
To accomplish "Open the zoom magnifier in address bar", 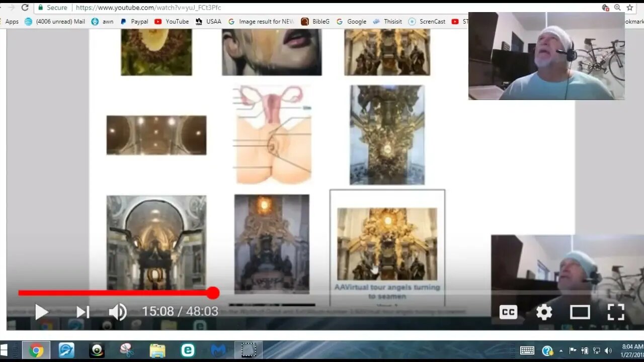I will 617,8.
